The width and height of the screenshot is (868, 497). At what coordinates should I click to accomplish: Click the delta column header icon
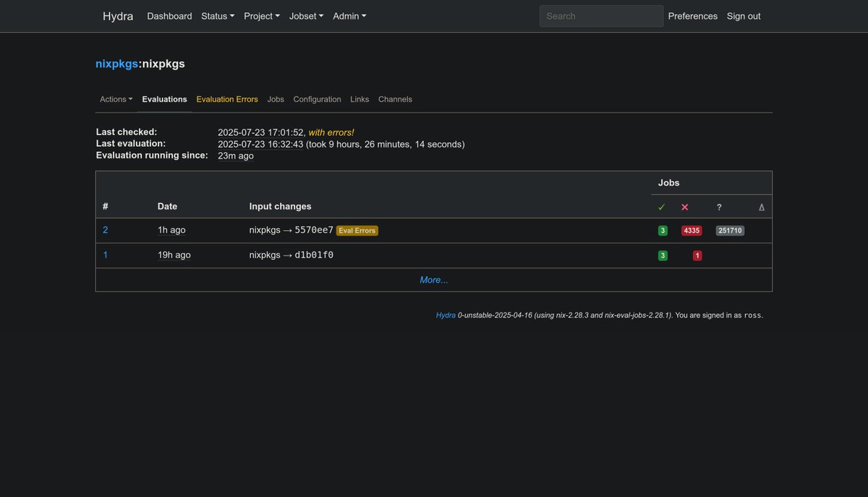(761, 207)
